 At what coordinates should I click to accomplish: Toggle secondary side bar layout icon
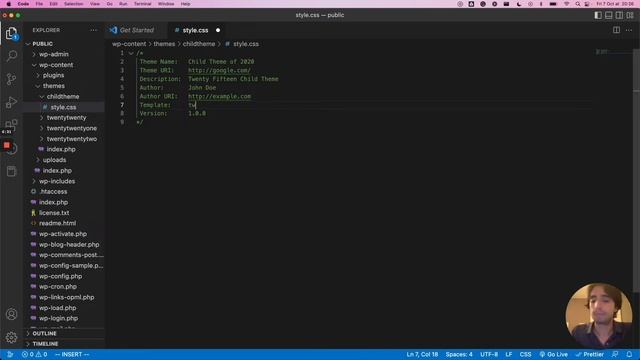coord(619,15)
